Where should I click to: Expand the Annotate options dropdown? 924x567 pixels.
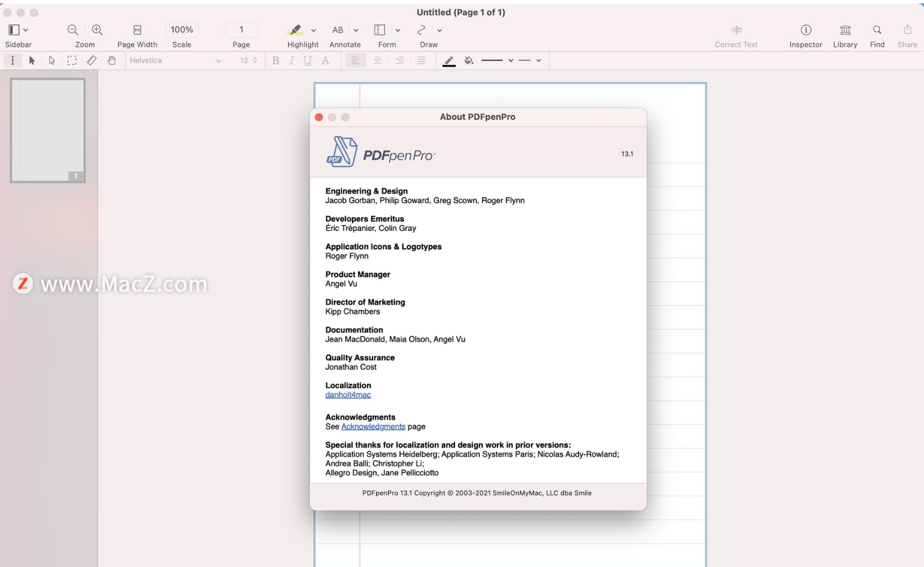pyautogui.click(x=356, y=30)
